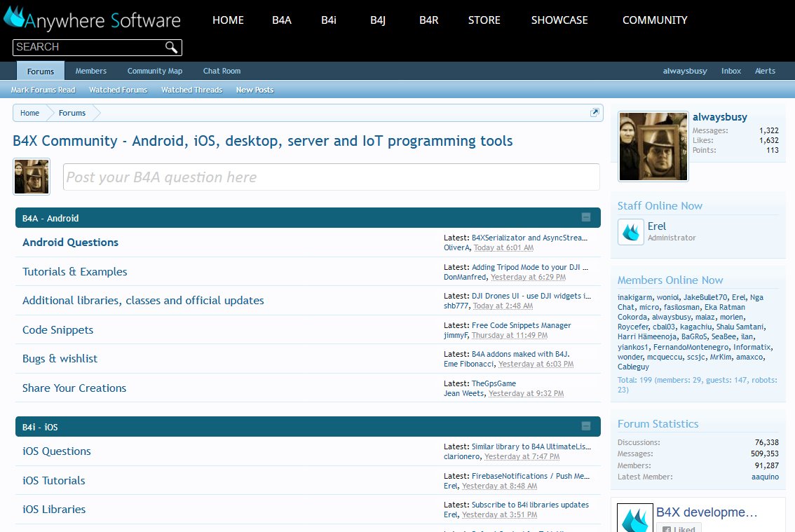Open the Code Snippets forum
This screenshot has width=795, height=532.
point(57,330)
